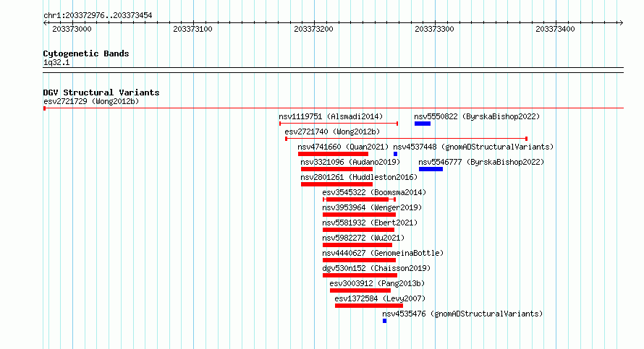Select nsv4535476 (gnomADStructuralVariants) label
644x349 pixels.
pyautogui.click(x=462, y=314)
